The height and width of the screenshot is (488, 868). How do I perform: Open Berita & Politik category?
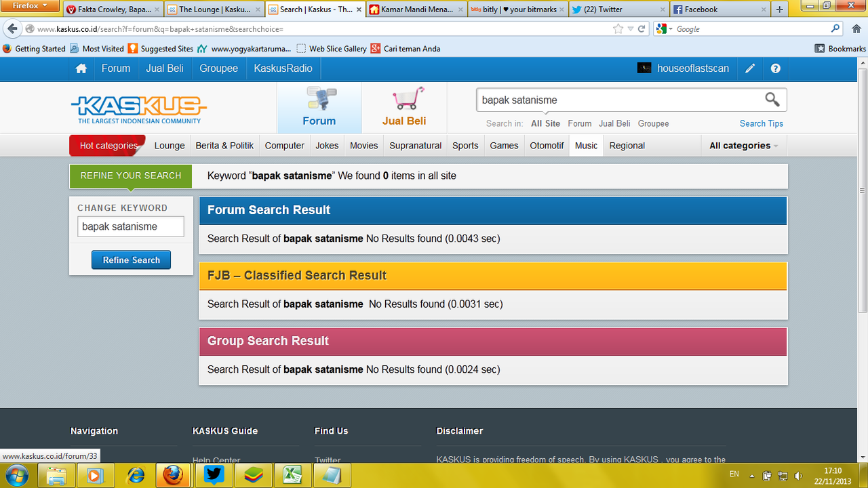point(224,146)
